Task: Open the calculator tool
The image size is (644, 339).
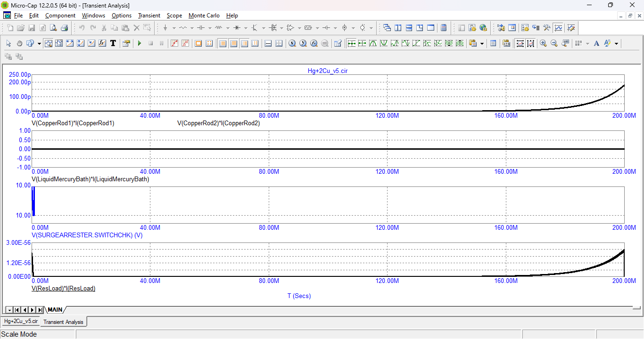Action: click(444, 28)
